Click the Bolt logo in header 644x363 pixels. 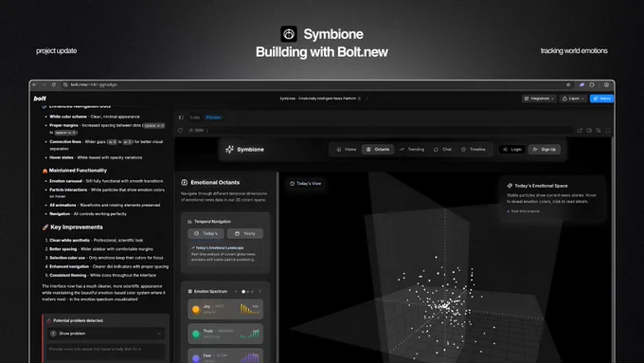[40, 99]
